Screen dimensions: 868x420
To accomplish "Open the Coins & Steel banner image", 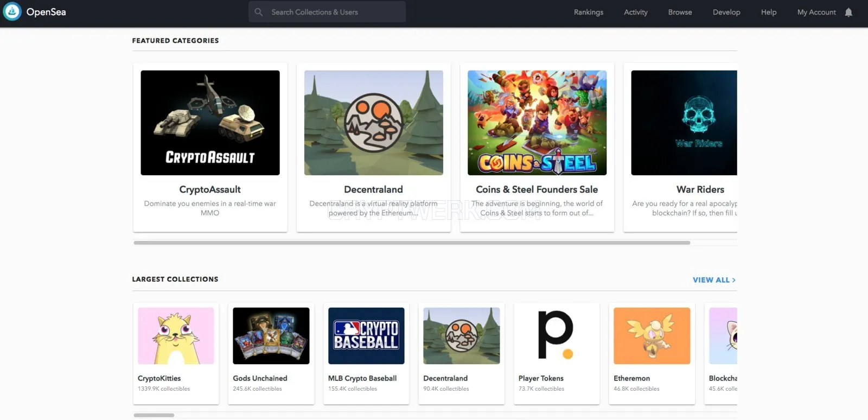I will (537, 123).
